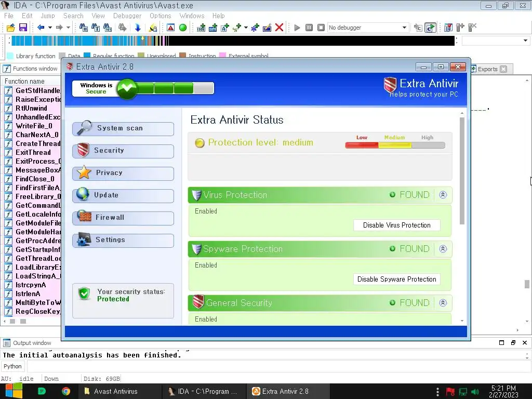Select the ExitThread function row
Viewport: 532px width, 399px height.
tap(33, 152)
